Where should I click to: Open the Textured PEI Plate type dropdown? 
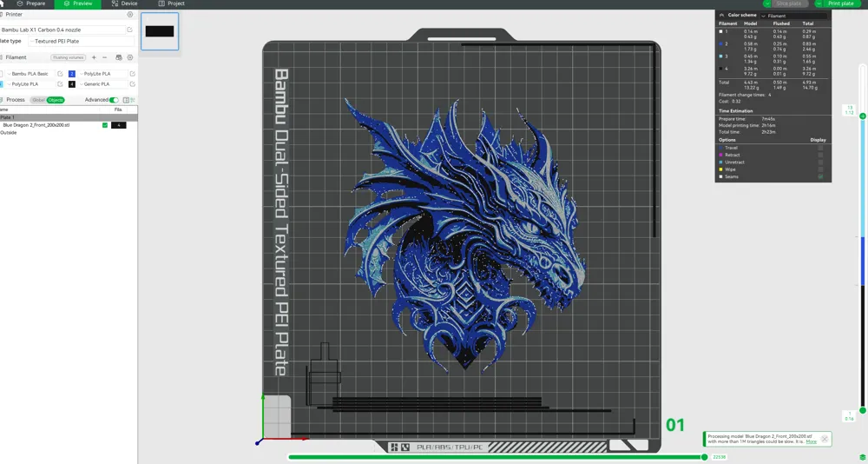click(82, 41)
